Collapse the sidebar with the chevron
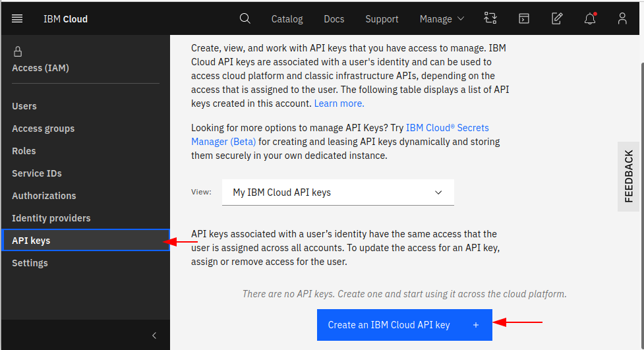 (154, 335)
